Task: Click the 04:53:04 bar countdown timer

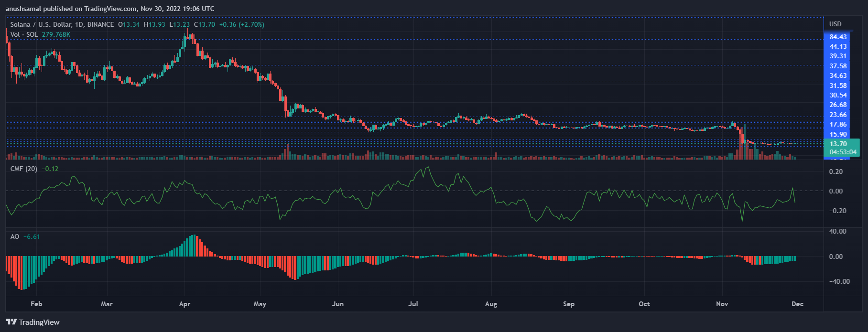Action: point(843,152)
